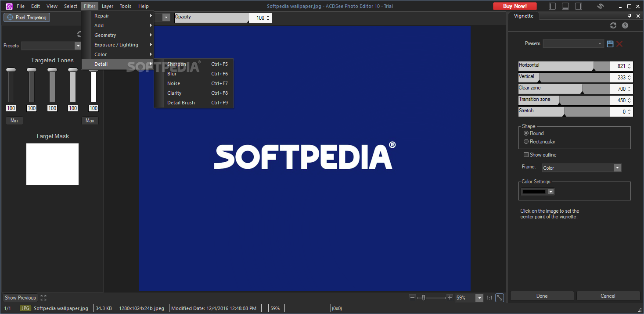Click Cancel in the Vignette panel

coord(608,296)
